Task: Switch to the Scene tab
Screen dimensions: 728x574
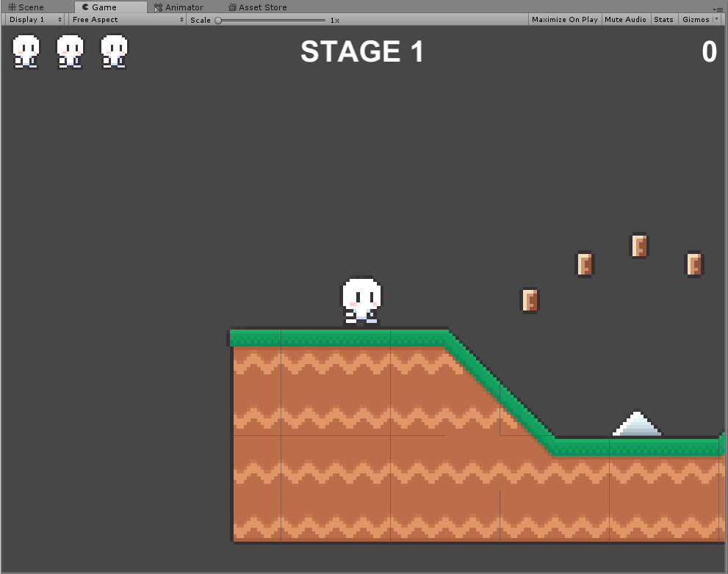Action: 26,7
